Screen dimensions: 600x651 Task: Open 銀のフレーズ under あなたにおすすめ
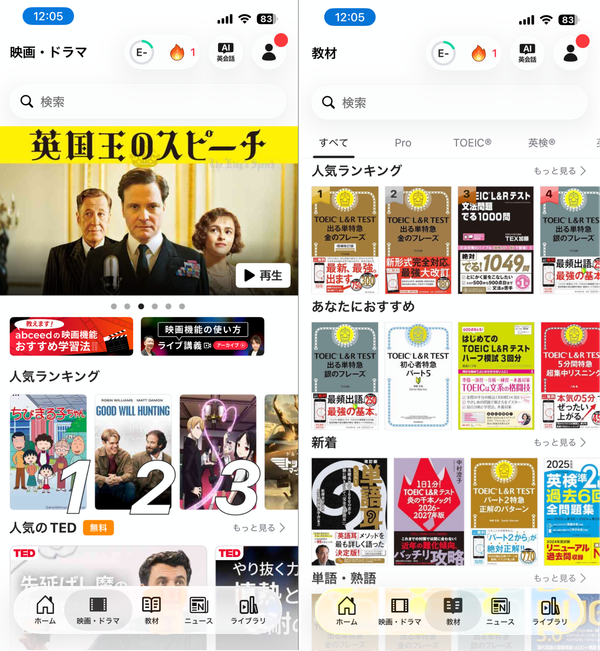coord(345,376)
